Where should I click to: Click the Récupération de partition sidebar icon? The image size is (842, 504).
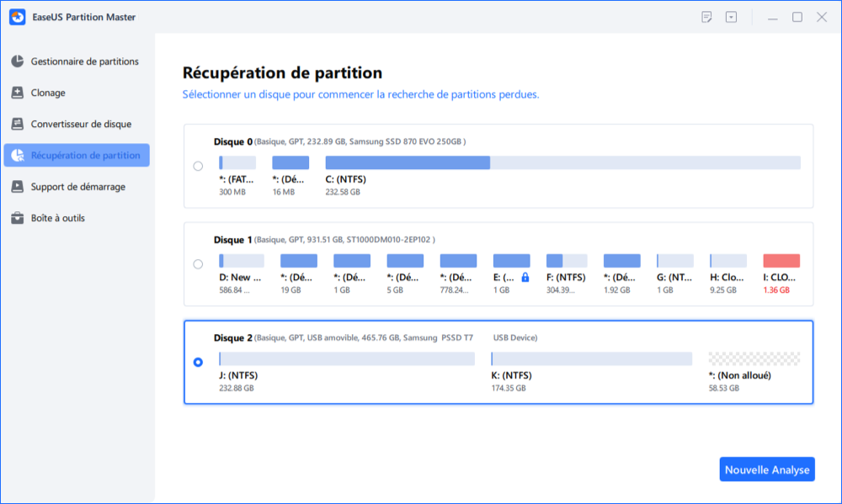(x=17, y=155)
